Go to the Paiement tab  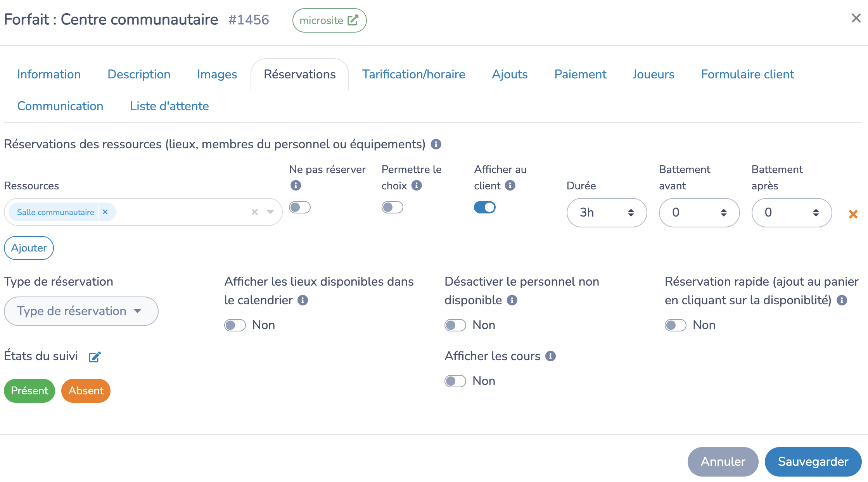click(580, 74)
